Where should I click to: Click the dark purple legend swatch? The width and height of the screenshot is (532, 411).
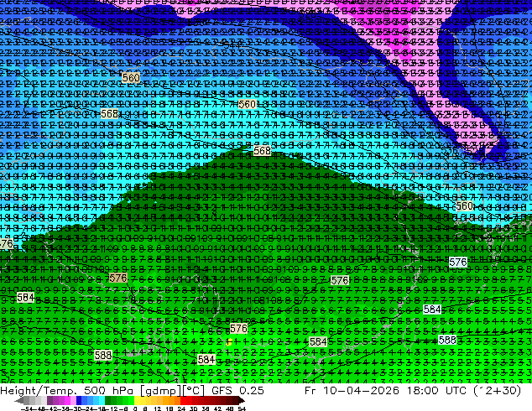click(x=50, y=401)
